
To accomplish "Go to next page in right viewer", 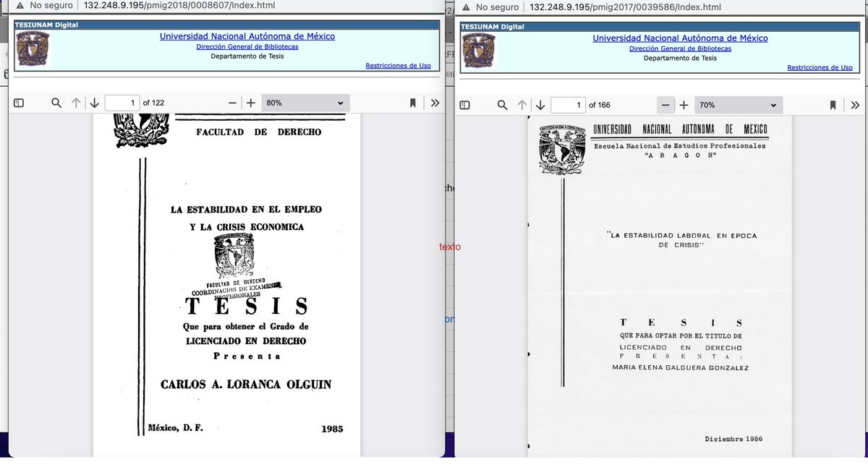I will click(540, 105).
